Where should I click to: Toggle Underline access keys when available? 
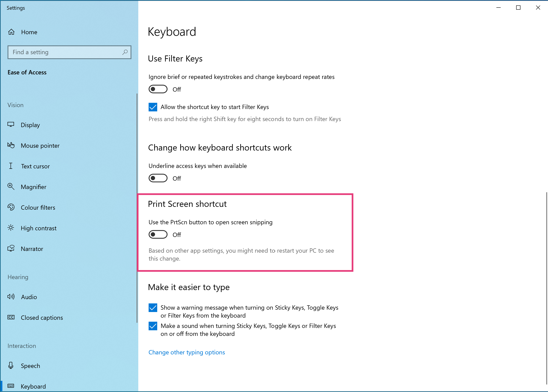pos(158,178)
